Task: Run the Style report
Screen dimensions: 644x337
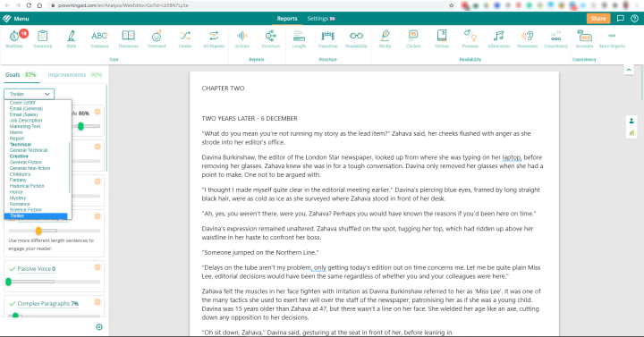Action: tap(71, 39)
